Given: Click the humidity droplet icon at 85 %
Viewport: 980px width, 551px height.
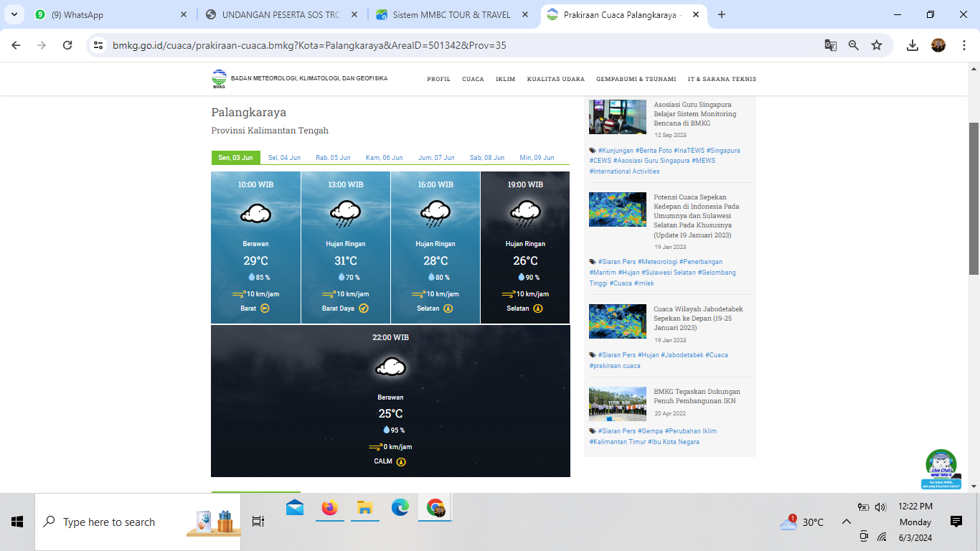Looking at the screenshot, I should coord(252,277).
